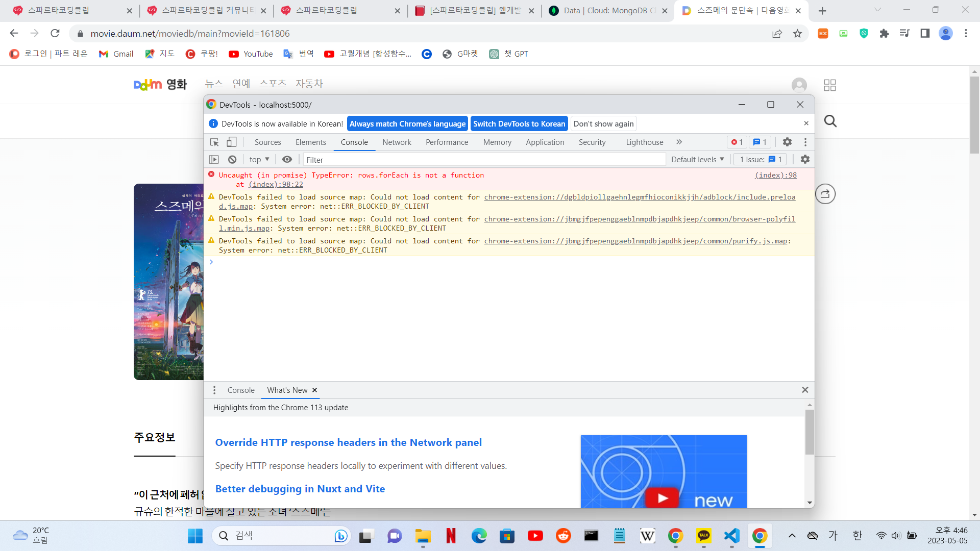Click the red error count badge
The height and width of the screenshot is (551, 980).
click(x=737, y=142)
